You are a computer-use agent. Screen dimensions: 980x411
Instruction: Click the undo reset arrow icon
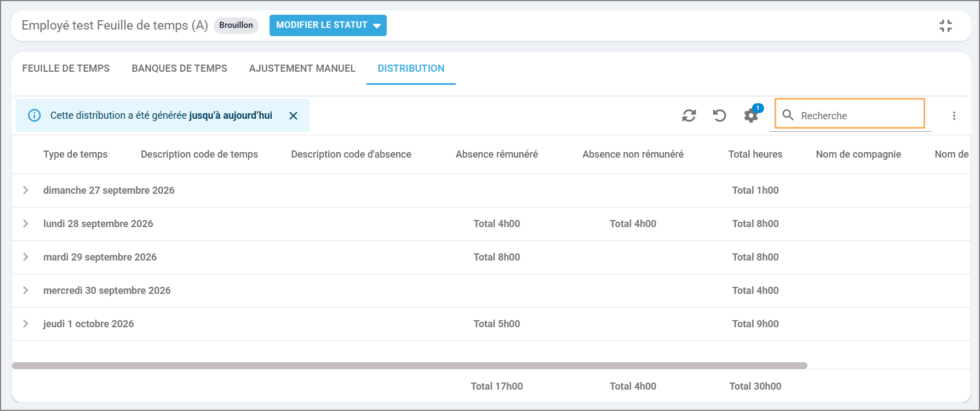coord(719,115)
